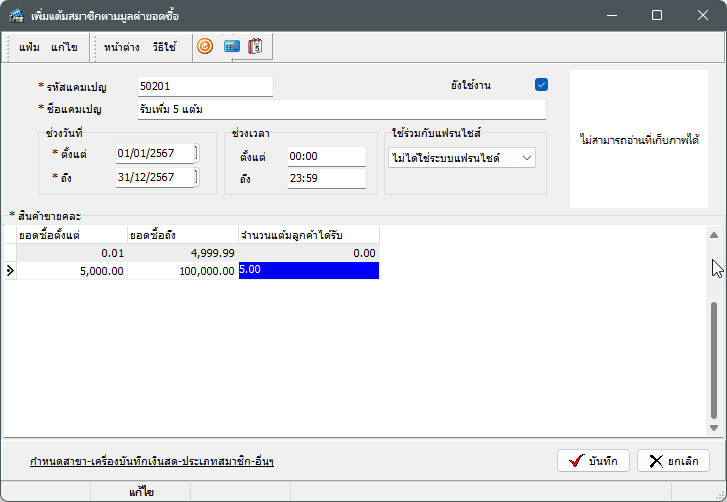Click the scroll up arrow of the grid
This screenshot has height=502, width=727.
point(714,235)
